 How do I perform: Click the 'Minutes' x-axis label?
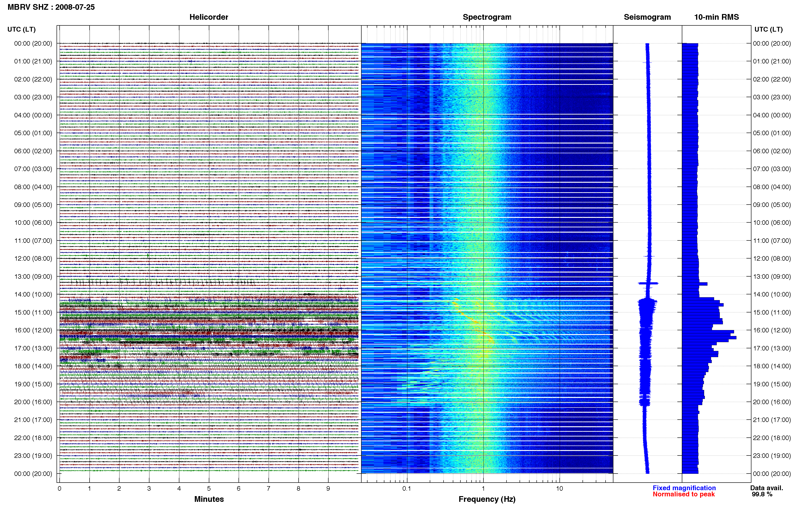point(209,499)
